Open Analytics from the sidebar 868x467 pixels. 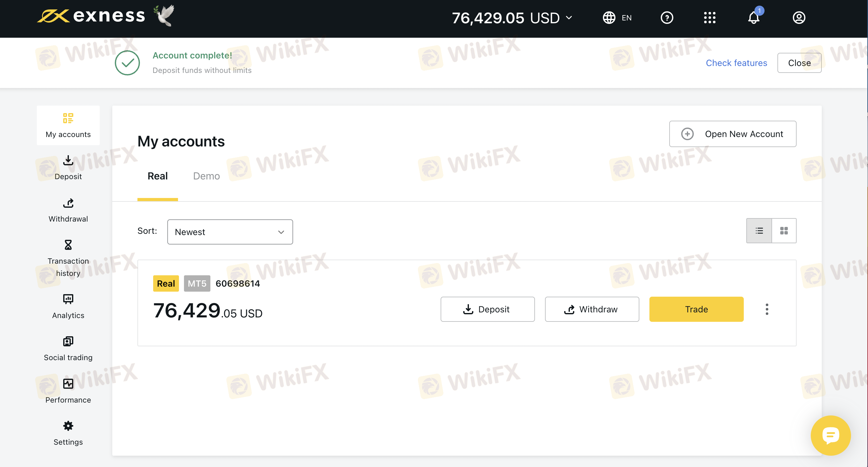coord(68,307)
